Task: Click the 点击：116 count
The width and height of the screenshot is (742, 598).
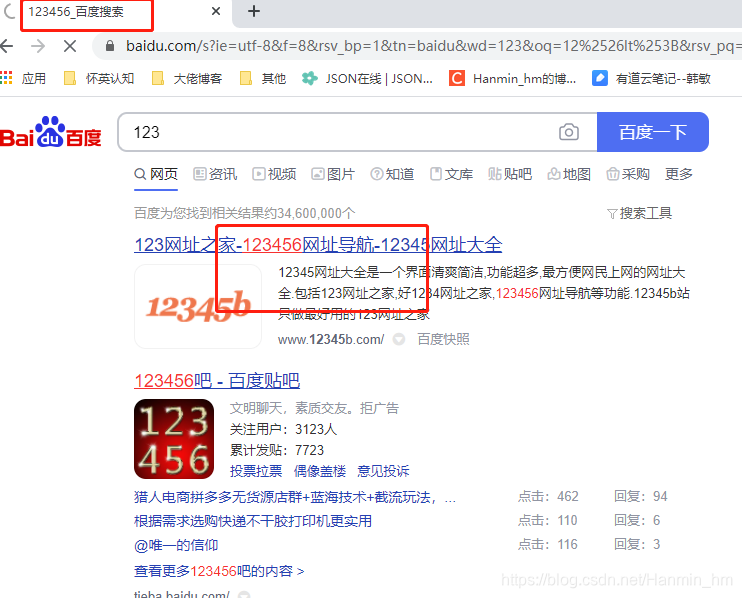Action: coord(548,544)
